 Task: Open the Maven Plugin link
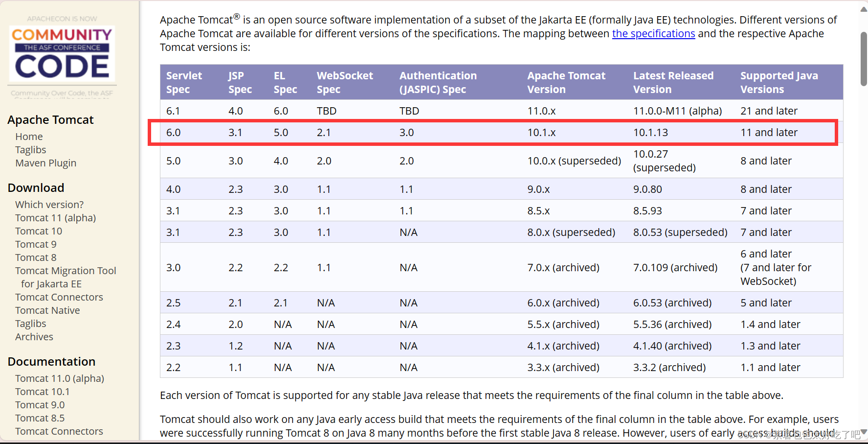click(45, 163)
